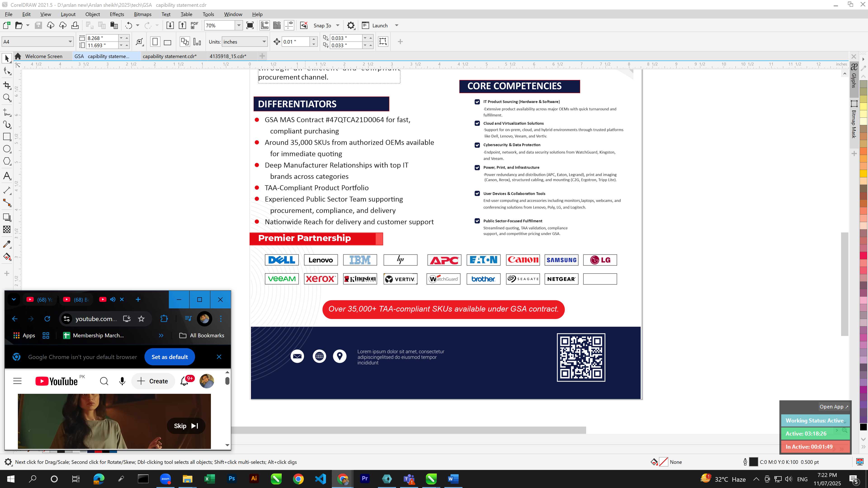Click the Open file folder icon
The width and height of the screenshot is (868, 488).
(x=19, y=25)
